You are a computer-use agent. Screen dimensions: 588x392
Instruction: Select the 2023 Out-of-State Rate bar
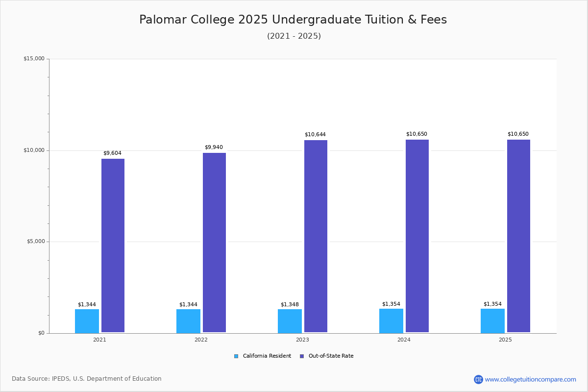click(316, 236)
